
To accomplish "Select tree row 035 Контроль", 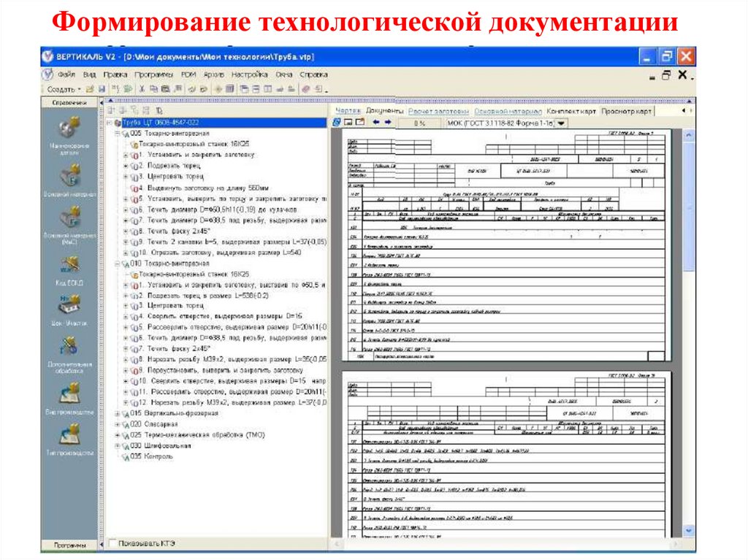I will pyautogui.click(x=151, y=456).
